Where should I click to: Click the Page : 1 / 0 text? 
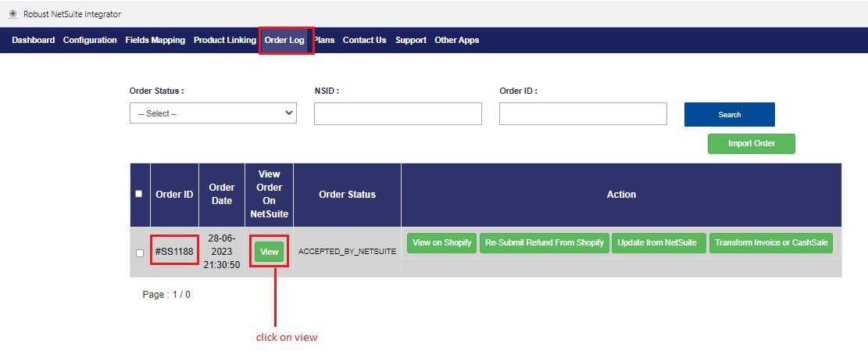(166, 295)
